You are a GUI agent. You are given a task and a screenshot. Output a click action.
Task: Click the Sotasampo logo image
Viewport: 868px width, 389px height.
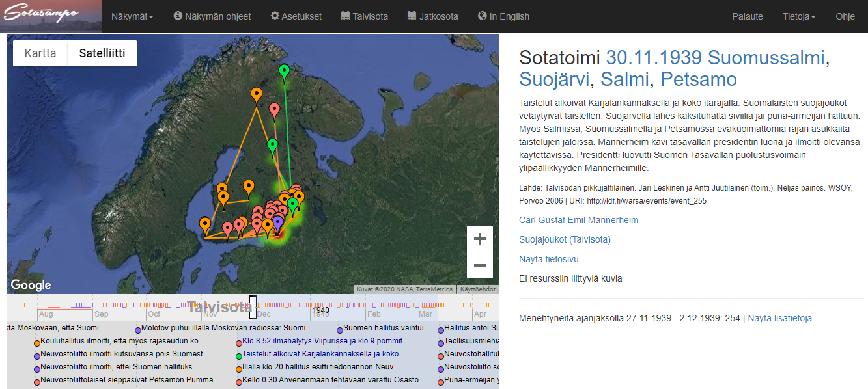[x=51, y=16]
